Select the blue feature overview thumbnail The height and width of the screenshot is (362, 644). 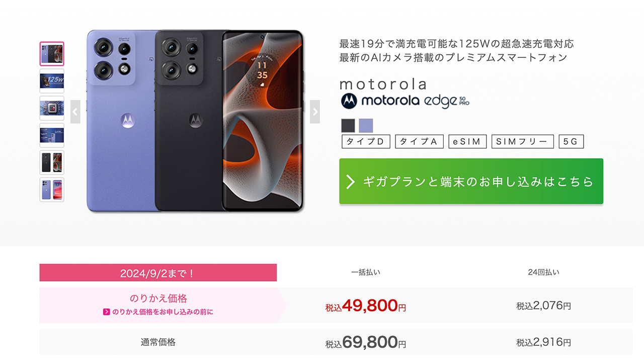coord(52,135)
